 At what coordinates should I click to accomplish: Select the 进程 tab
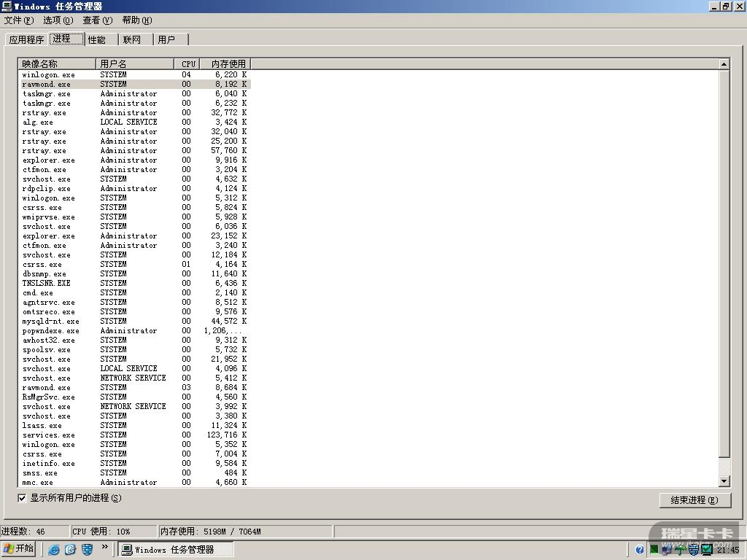coord(66,39)
